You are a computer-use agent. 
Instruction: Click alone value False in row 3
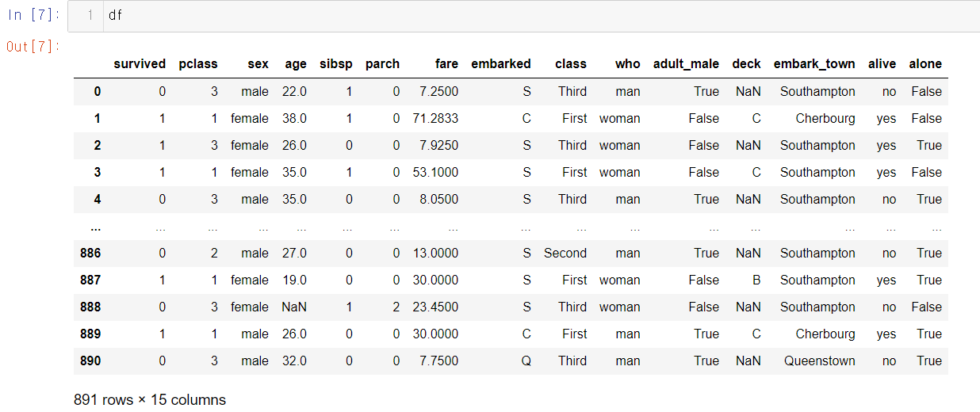point(926,172)
